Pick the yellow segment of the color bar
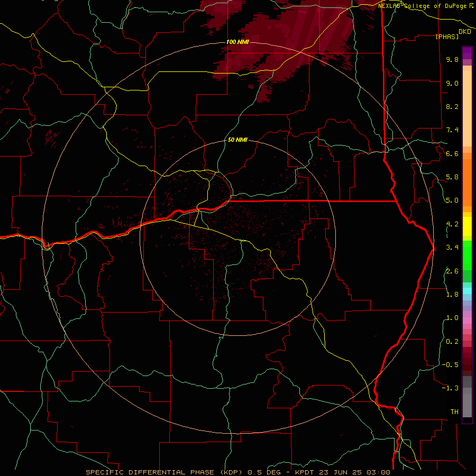Viewport: 476px width, 476px height. point(467,226)
